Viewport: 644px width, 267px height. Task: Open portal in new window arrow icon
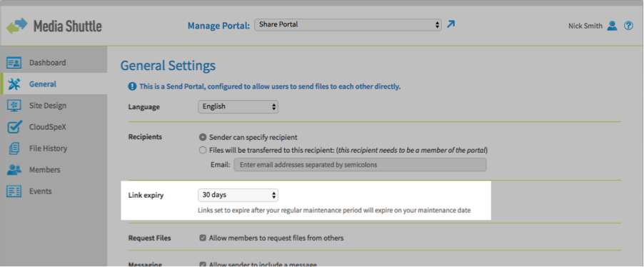(451, 24)
